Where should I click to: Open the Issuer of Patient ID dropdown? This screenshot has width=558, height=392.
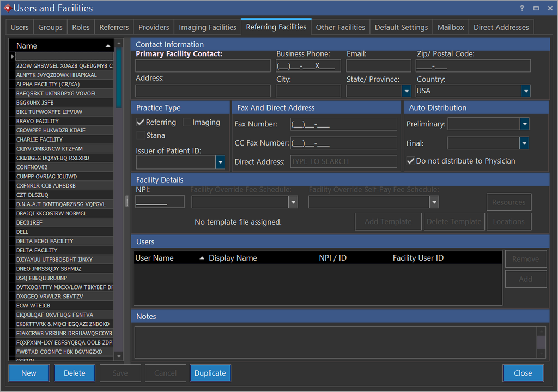click(220, 162)
